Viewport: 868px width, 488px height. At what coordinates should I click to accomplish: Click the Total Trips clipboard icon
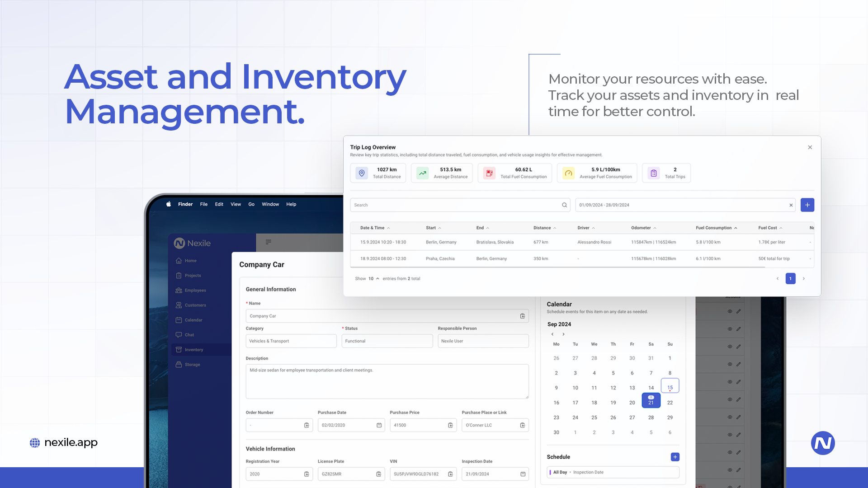click(x=654, y=173)
